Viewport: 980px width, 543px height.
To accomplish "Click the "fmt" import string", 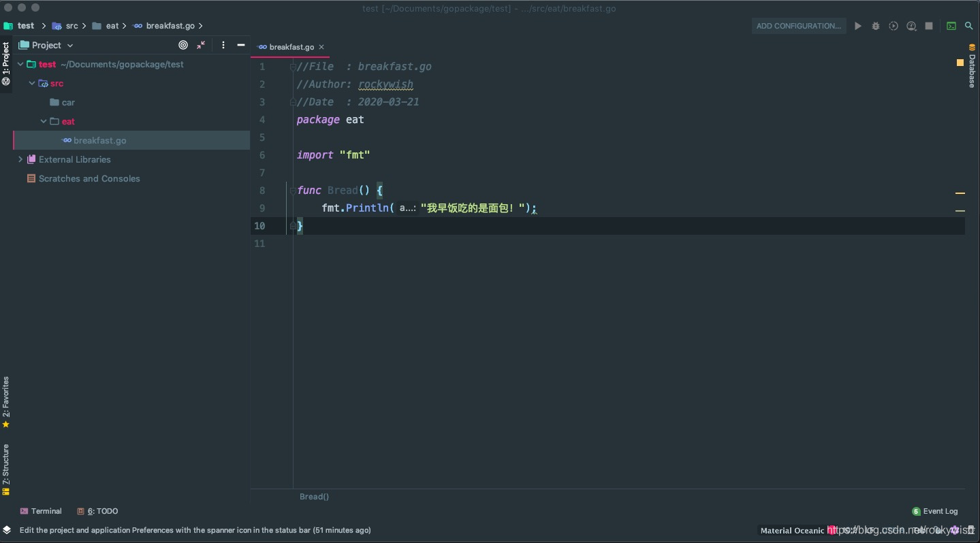I will pyautogui.click(x=355, y=155).
